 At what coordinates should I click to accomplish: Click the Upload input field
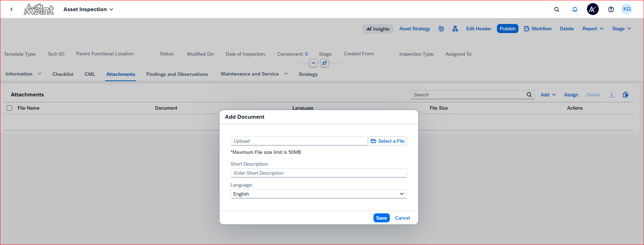click(299, 141)
